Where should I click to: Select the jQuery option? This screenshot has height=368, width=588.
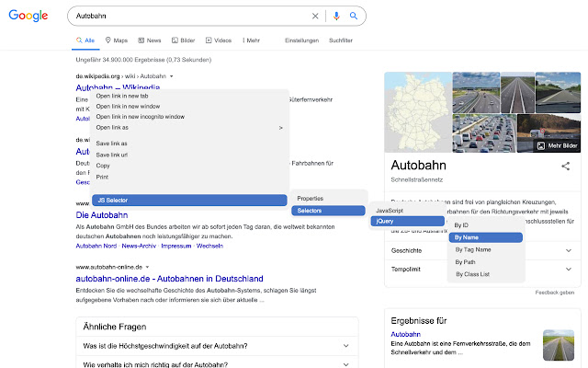coord(408,221)
